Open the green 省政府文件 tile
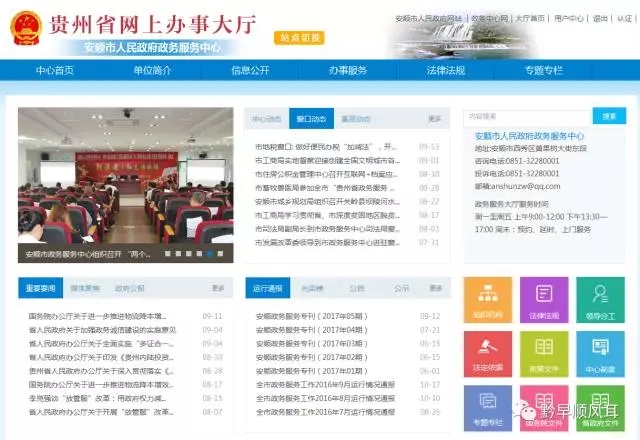Image resolution: width=640 pixels, height=440 pixels. [600, 408]
